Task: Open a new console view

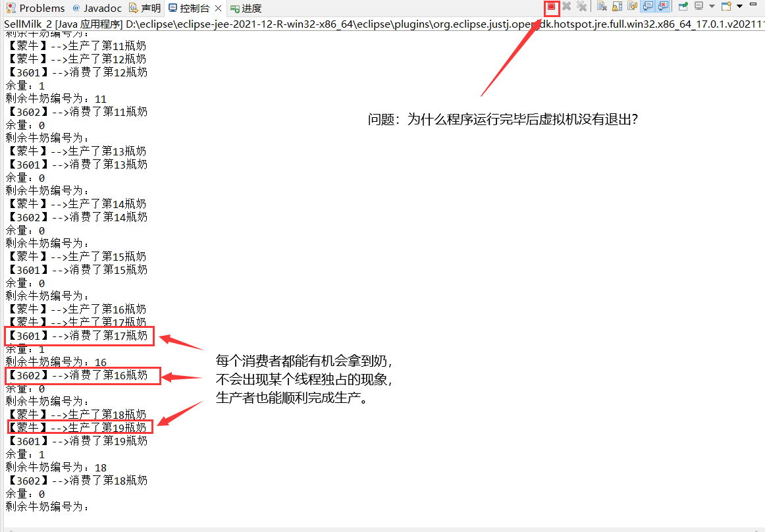Action: (x=726, y=7)
